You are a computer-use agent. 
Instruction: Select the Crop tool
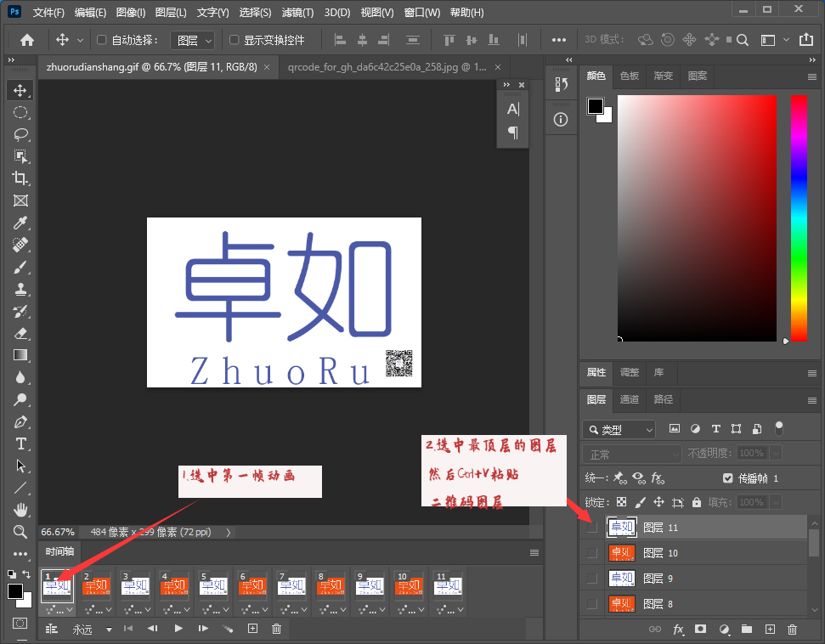(20, 178)
